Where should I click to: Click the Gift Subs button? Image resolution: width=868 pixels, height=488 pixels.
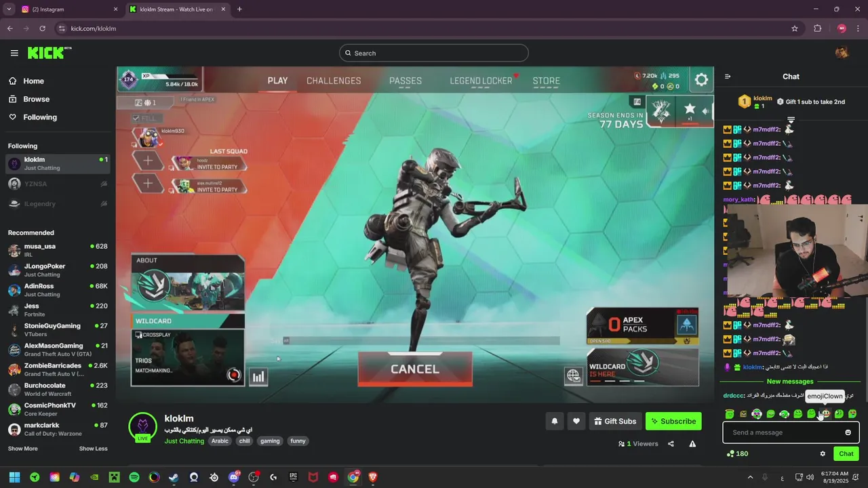point(615,421)
